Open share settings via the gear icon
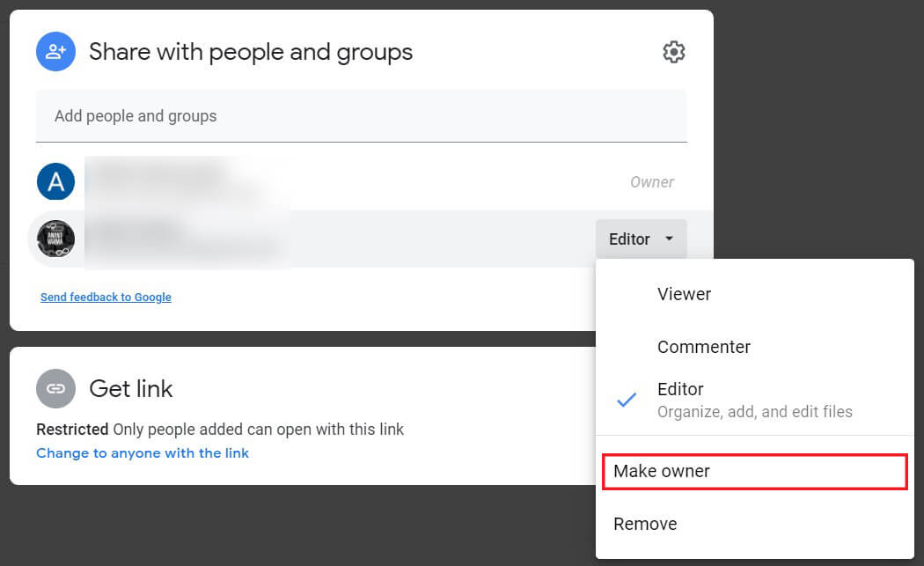This screenshot has height=566, width=924. click(673, 52)
